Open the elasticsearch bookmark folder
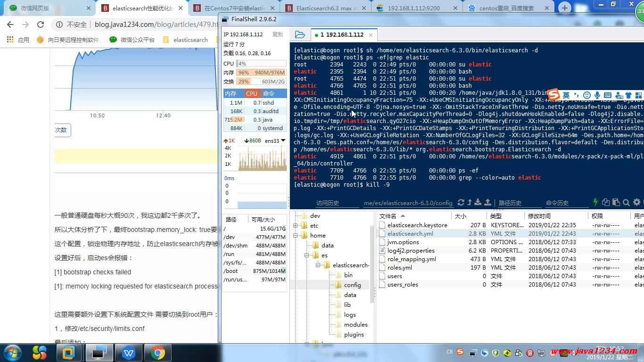Screen dimensions: 644x362 (x=185, y=40)
